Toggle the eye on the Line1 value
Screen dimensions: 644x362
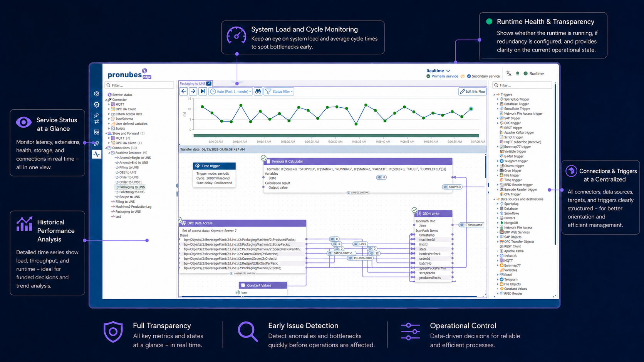(x=356, y=244)
